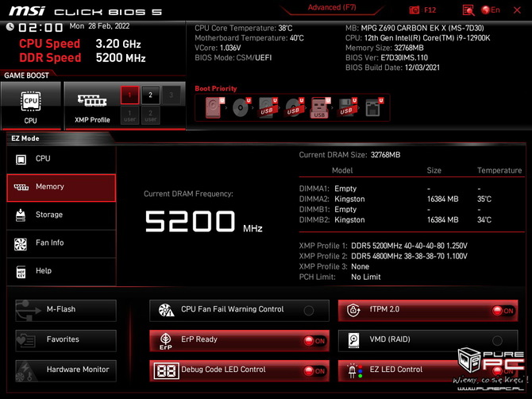The width and height of the screenshot is (532, 399).
Task: Switch to Advanced (F7) mode
Action: [x=332, y=7]
